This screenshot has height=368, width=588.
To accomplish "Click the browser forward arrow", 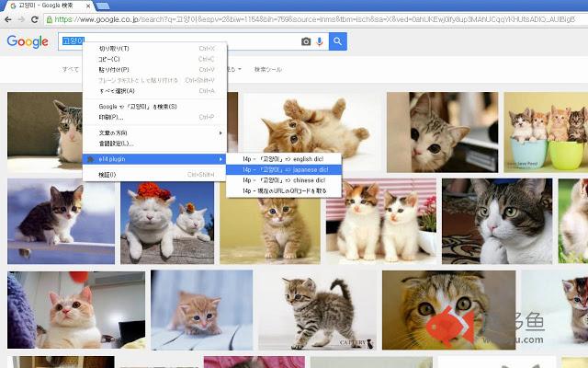I will [x=22, y=18].
